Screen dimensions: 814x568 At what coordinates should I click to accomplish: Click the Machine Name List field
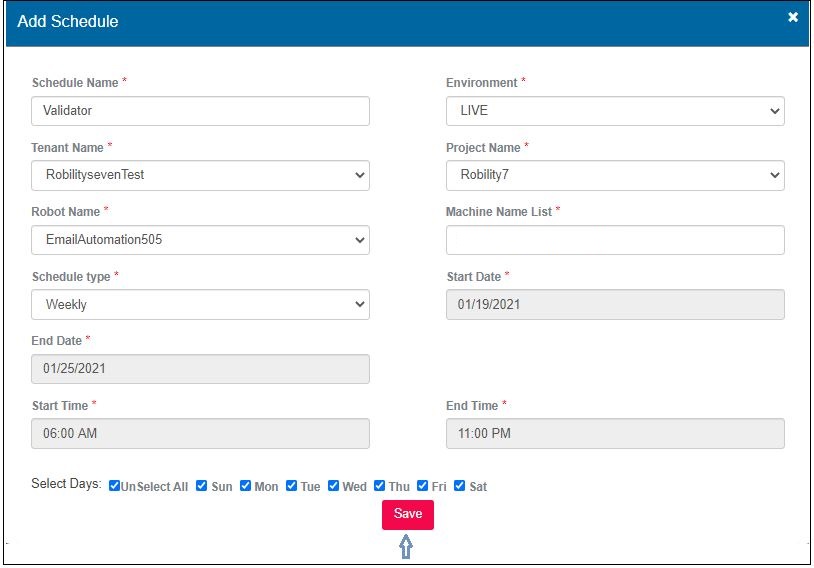[x=614, y=240]
